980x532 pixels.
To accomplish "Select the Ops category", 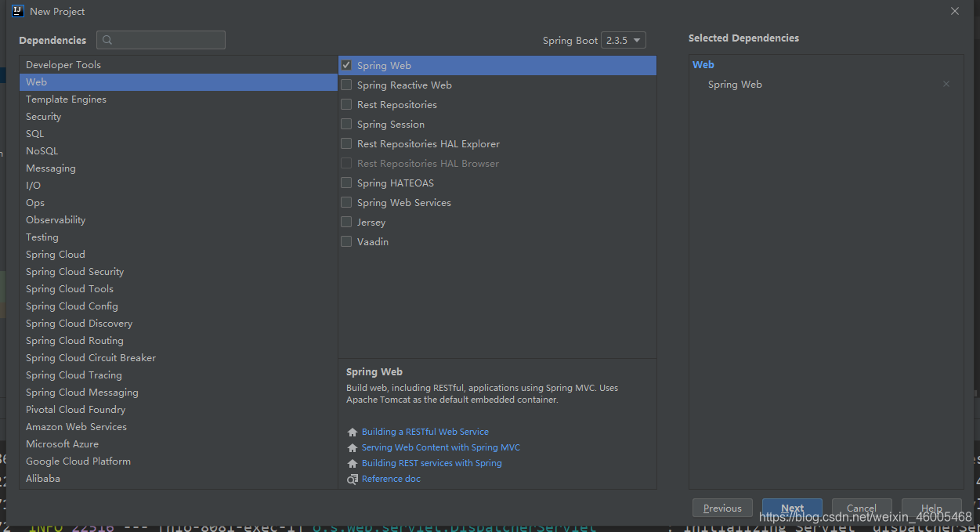I will [x=179, y=203].
